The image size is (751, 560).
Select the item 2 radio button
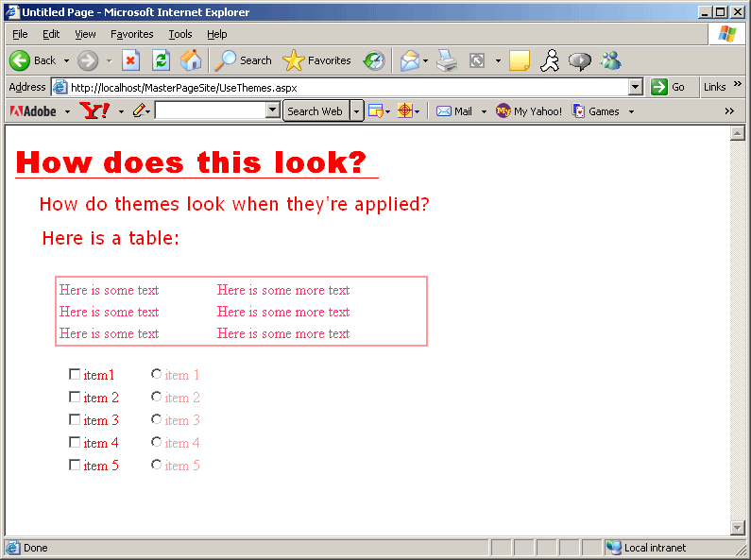[156, 398]
